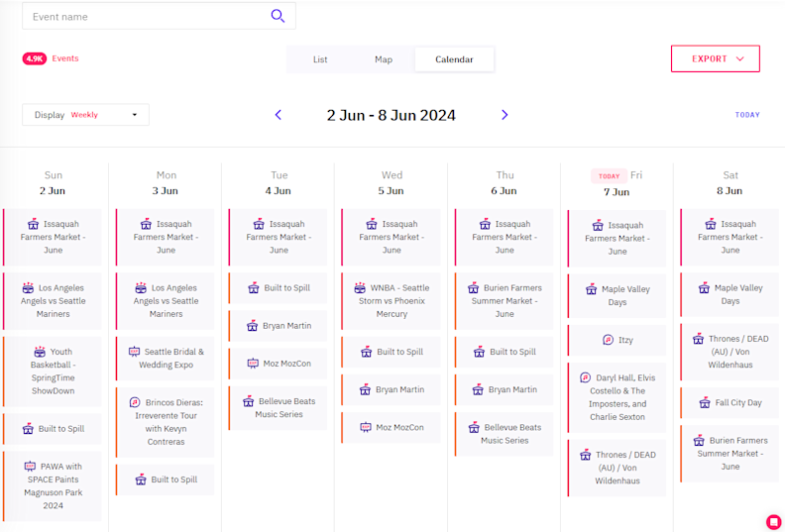Switch to the Map view tab
This screenshot has width=785, height=532.
(x=384, y=59)
